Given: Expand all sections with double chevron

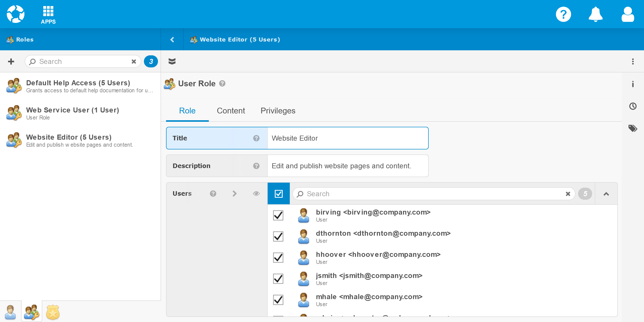Looking at the screenshot, I should [172, 61].
